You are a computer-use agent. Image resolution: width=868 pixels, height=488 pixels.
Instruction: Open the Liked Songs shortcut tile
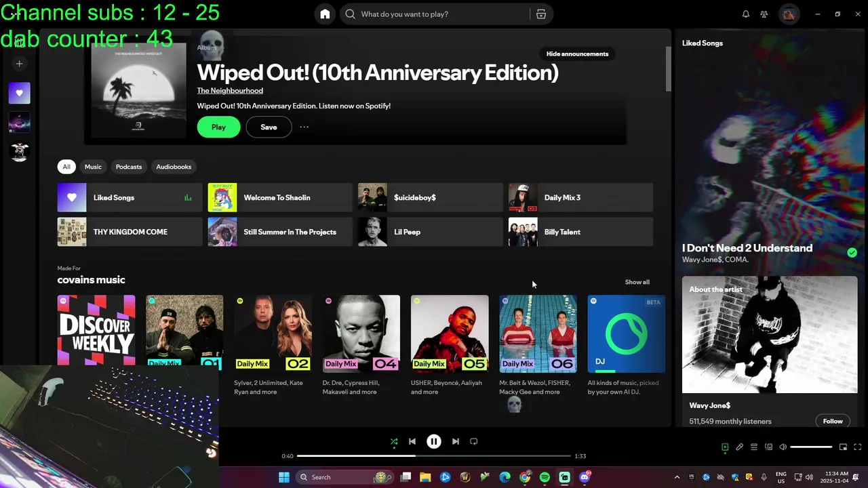[x=130, y=198]
